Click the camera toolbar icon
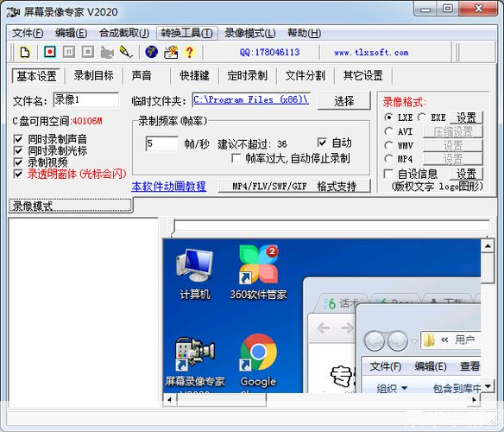The image size is (504, 432). [x=107, y=52]
